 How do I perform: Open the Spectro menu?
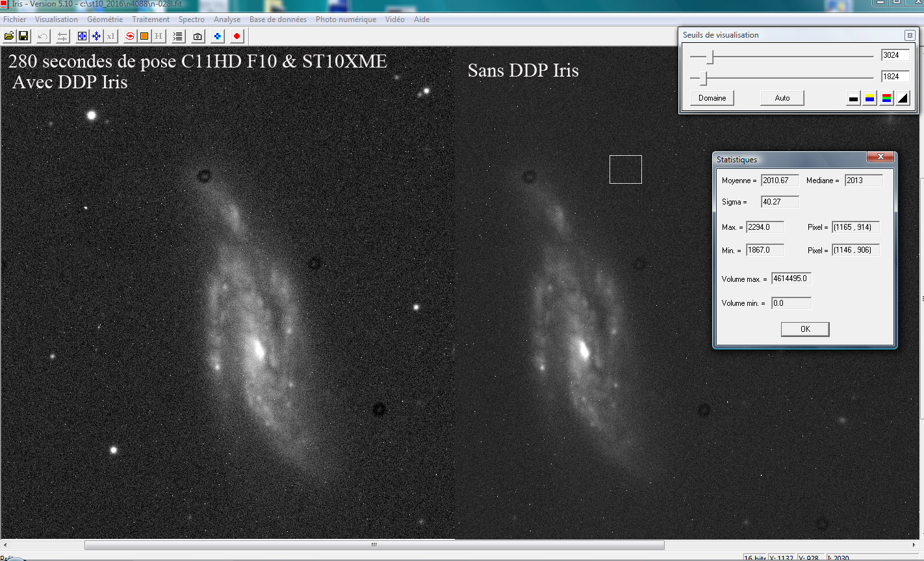pyautogui.click(x=192, y=19)
